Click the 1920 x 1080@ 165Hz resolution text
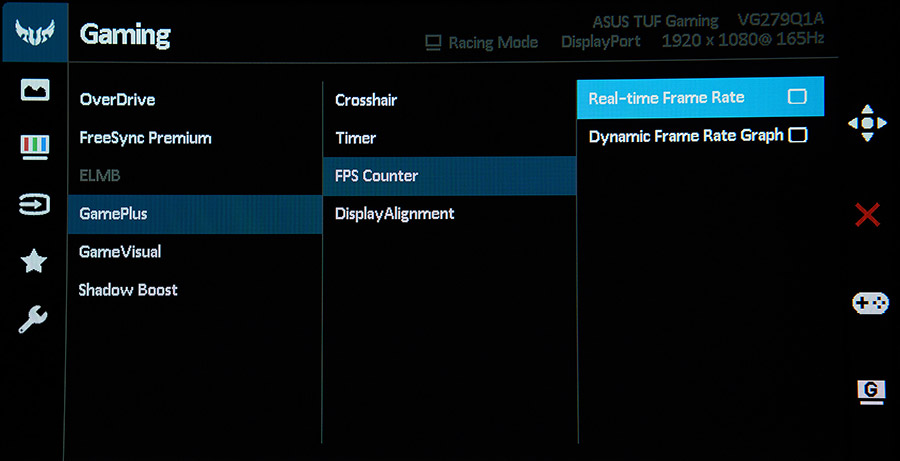This screenshot has width=900, height=461. pyautogui.click(x=743, y=40)
